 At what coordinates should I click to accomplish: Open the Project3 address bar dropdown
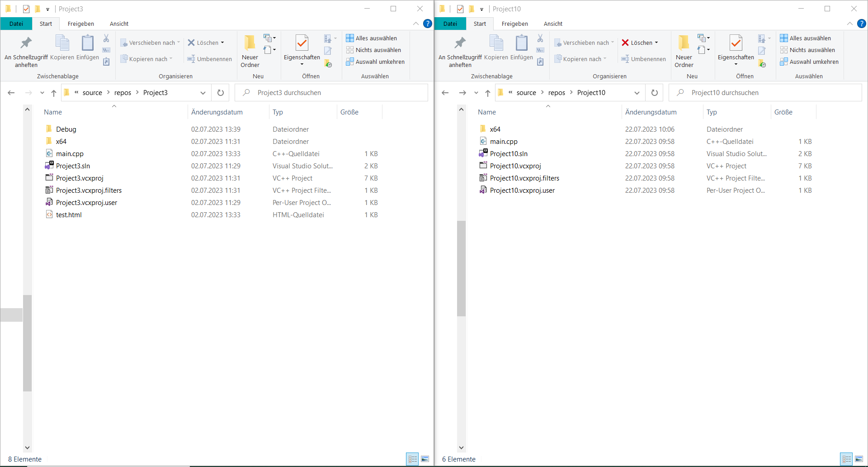tap(203, 92)
